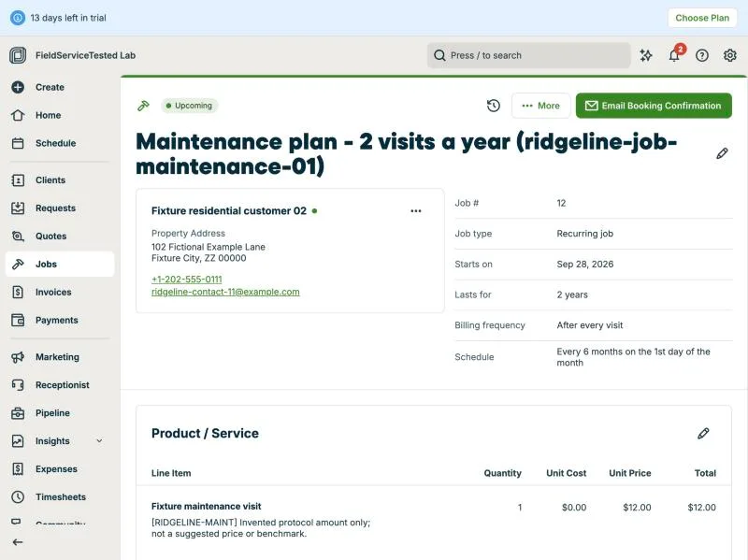
Task: Click the Payments wallet icon
Action: [x=18, y=320]
